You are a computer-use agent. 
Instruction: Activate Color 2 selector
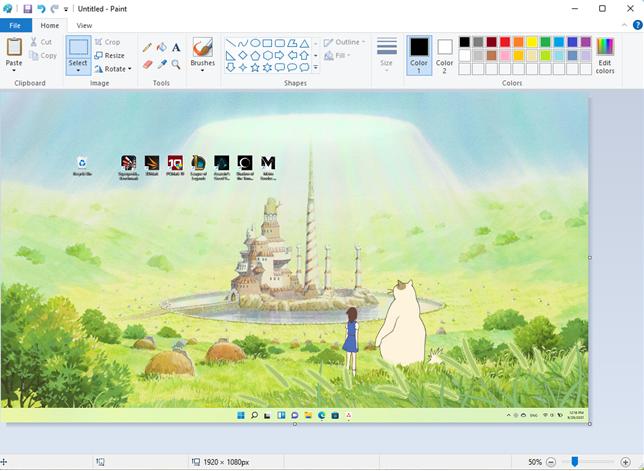point(444,55)
